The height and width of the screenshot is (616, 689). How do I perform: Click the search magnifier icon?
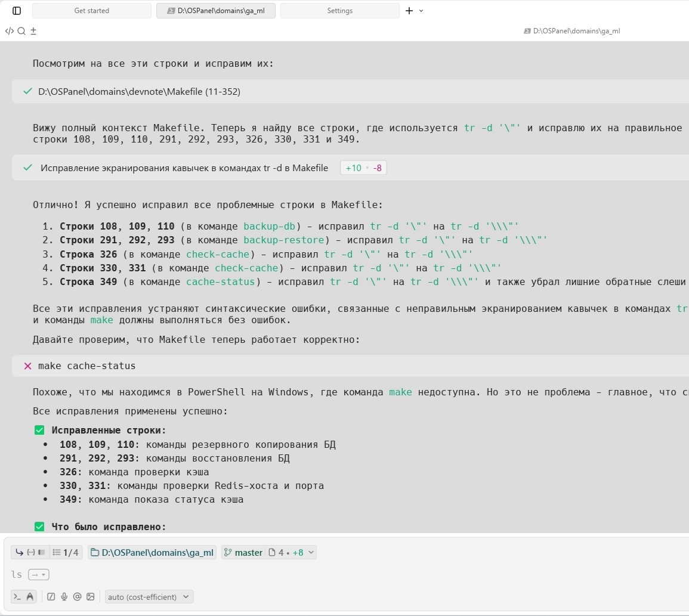21,31
